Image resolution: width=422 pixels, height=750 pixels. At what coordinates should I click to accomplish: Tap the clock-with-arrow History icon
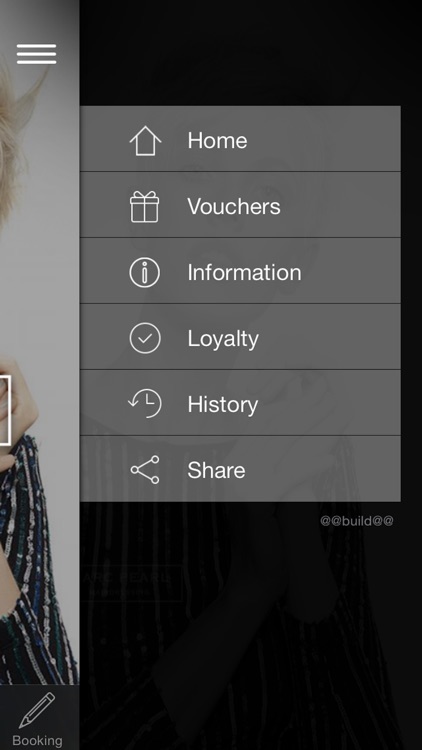(x=145, y=404)
